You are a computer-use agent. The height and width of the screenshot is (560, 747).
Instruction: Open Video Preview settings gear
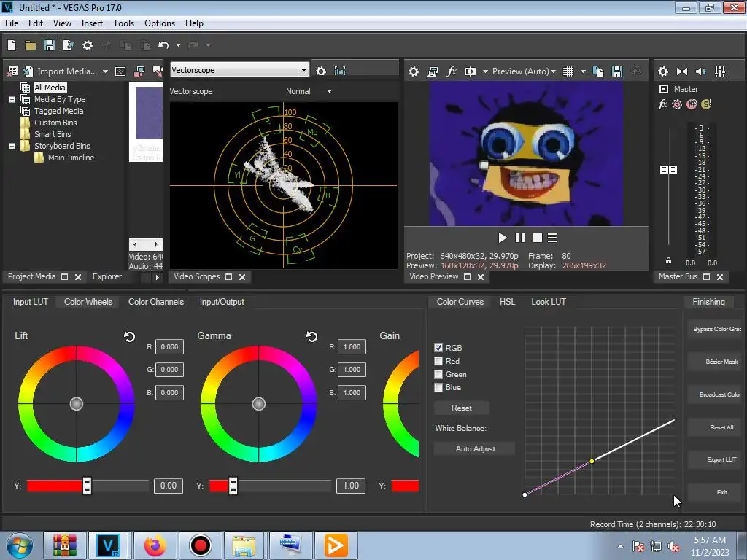[414, 71]
